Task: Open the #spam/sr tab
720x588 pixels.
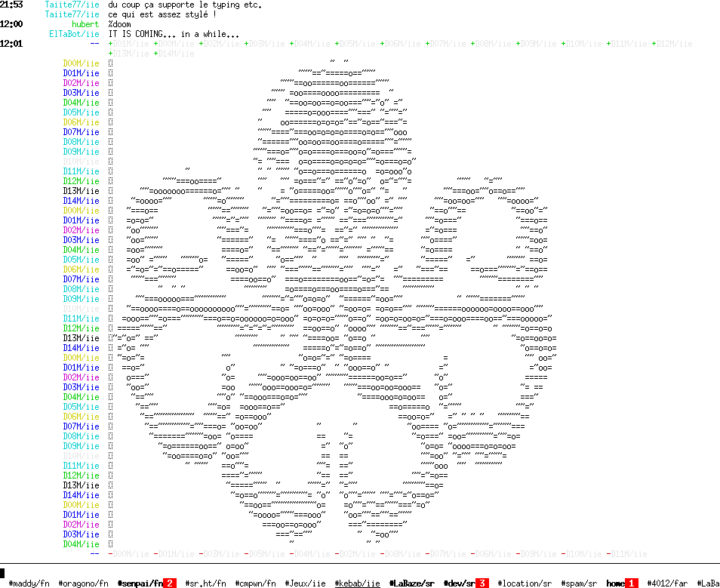Action: (x=579, y=583)
